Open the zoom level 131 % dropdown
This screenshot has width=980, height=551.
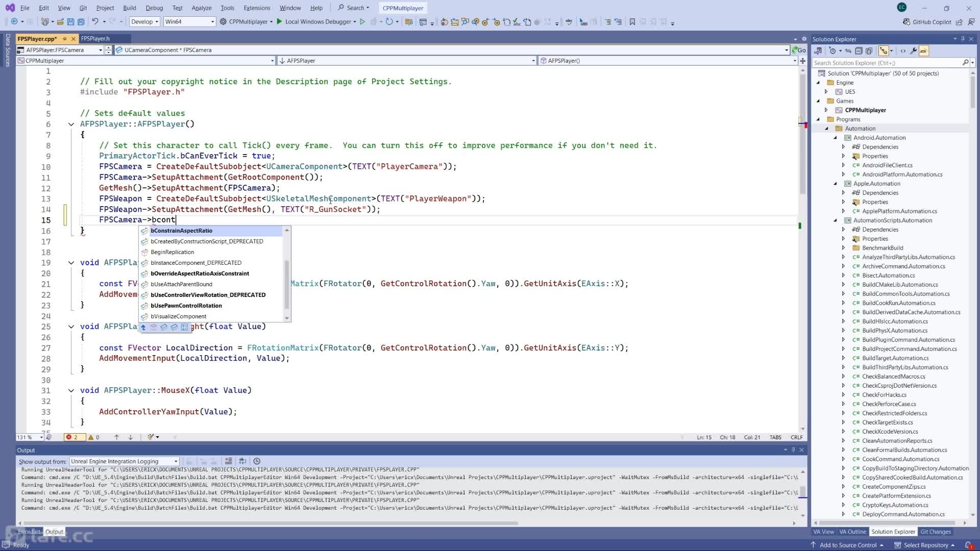click(30, 437)
